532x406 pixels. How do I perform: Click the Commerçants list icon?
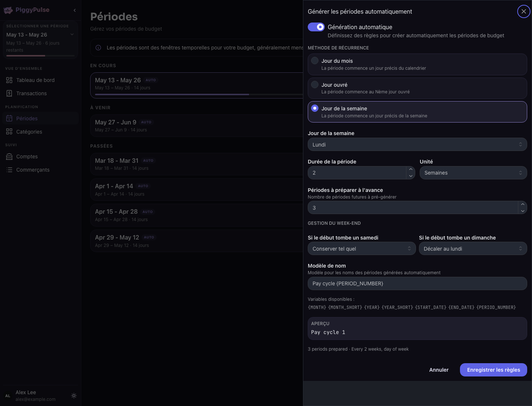tap(9, 170)
